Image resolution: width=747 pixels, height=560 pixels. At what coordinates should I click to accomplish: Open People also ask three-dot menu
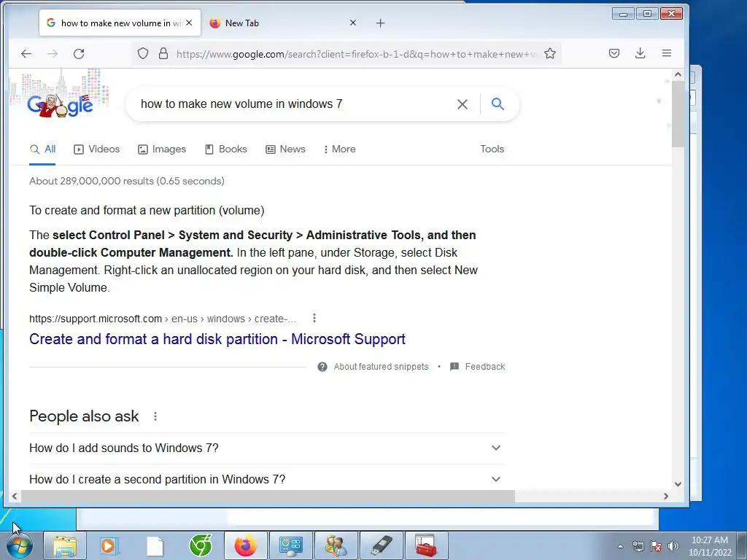pos(155,416)
